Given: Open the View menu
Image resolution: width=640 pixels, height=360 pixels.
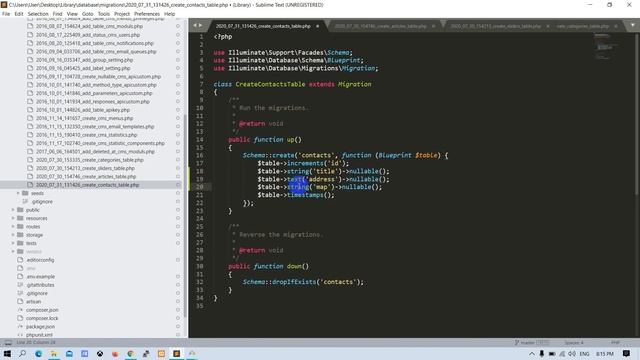Looking at the screenshot, I should click(72, 14).
